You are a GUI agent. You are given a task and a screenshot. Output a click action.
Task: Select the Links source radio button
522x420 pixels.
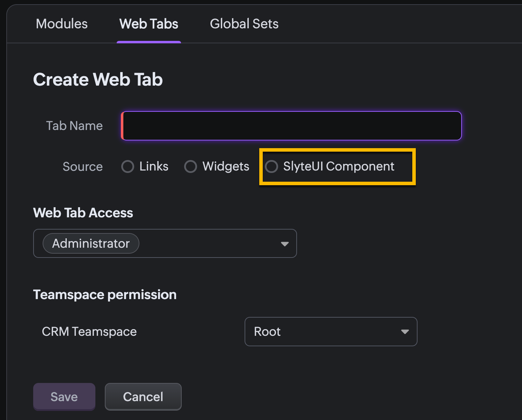pos(128,167)
